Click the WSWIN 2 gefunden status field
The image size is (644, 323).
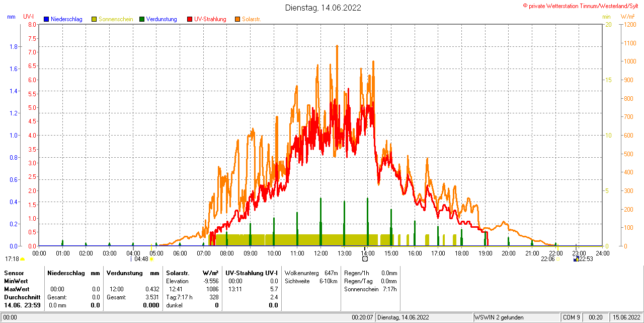point(516,317)
